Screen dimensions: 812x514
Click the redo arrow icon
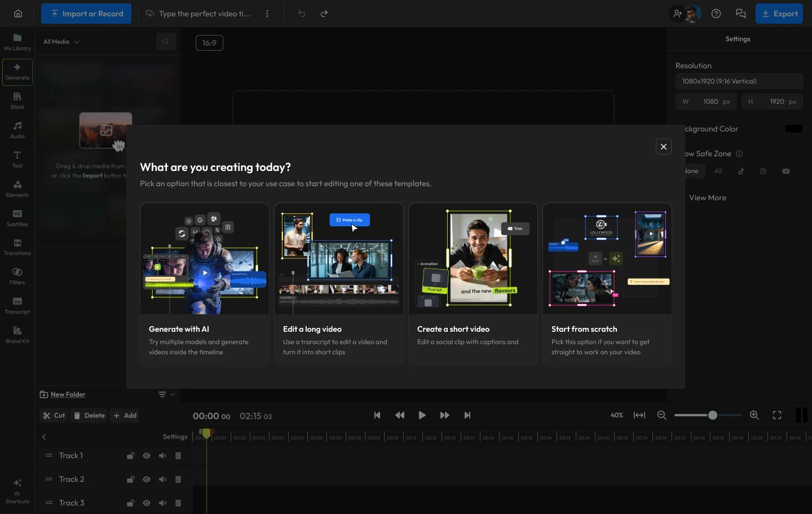[x=324, y=14]
